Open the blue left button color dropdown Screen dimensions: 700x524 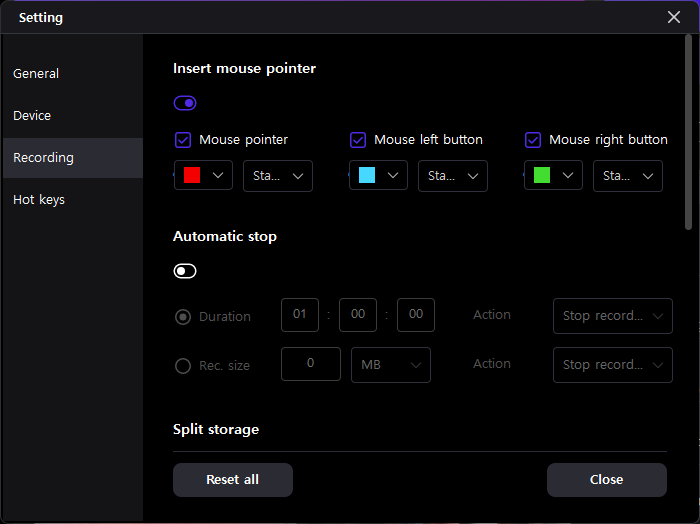[379, 176]
